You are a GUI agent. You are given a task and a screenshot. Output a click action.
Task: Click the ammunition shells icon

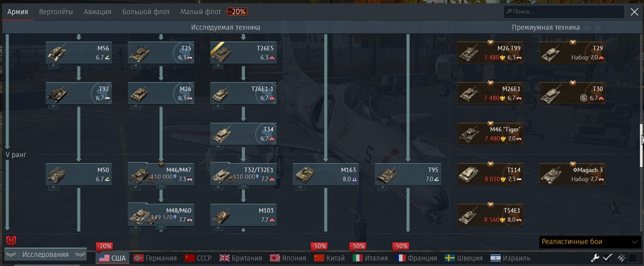[x=621, y=258]
